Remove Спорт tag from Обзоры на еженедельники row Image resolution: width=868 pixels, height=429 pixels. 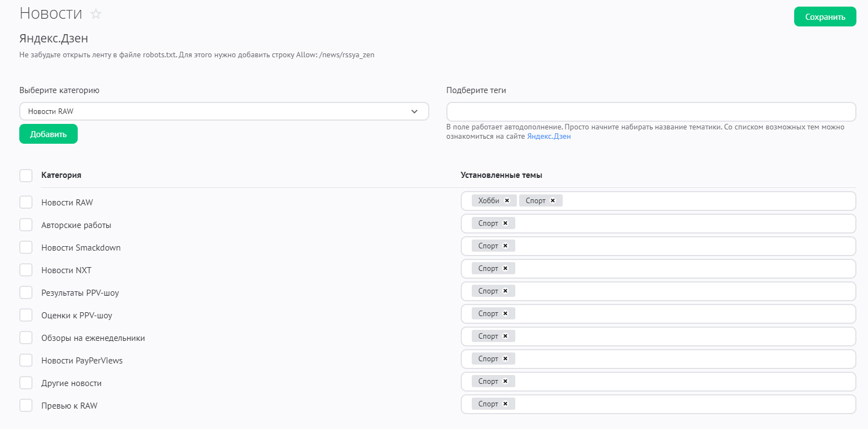tap(505, 336)
